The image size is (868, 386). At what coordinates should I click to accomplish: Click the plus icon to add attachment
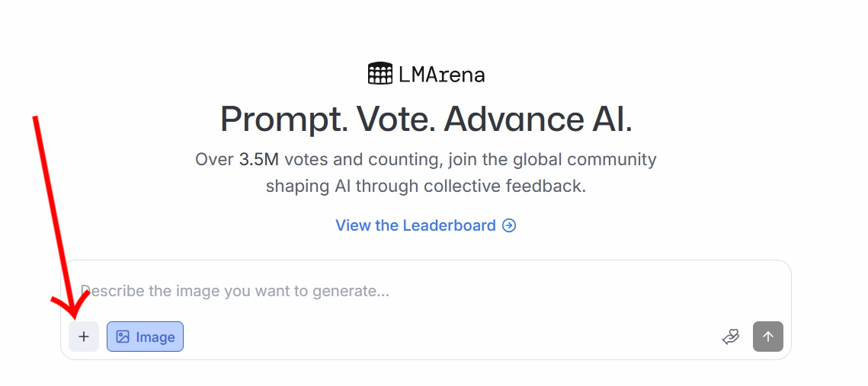(84, 337)
